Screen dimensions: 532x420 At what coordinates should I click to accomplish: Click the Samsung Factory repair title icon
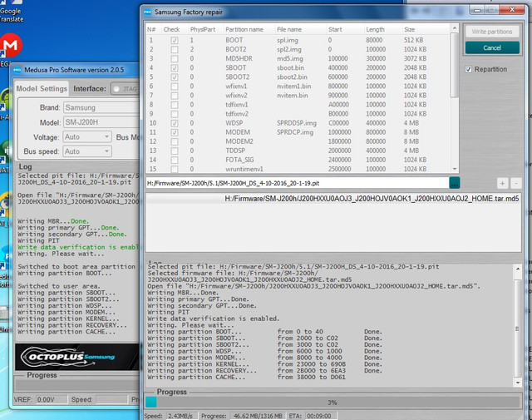coord(149,12)
